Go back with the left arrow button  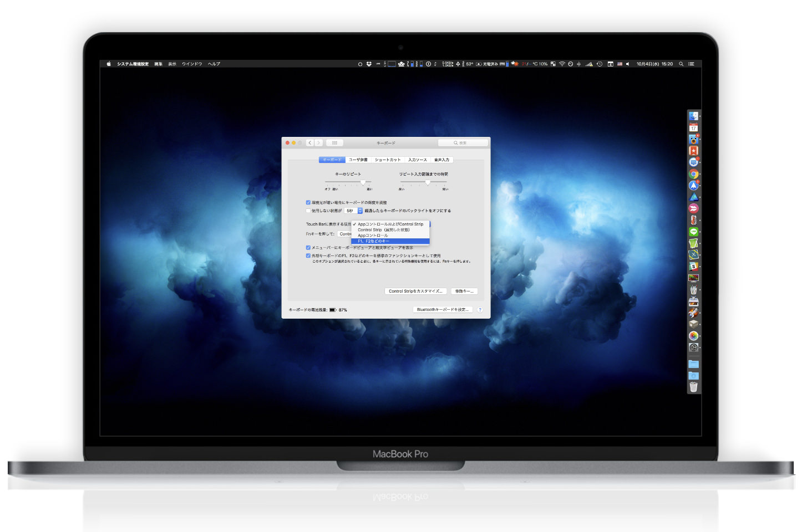click(x=310, y=143)
